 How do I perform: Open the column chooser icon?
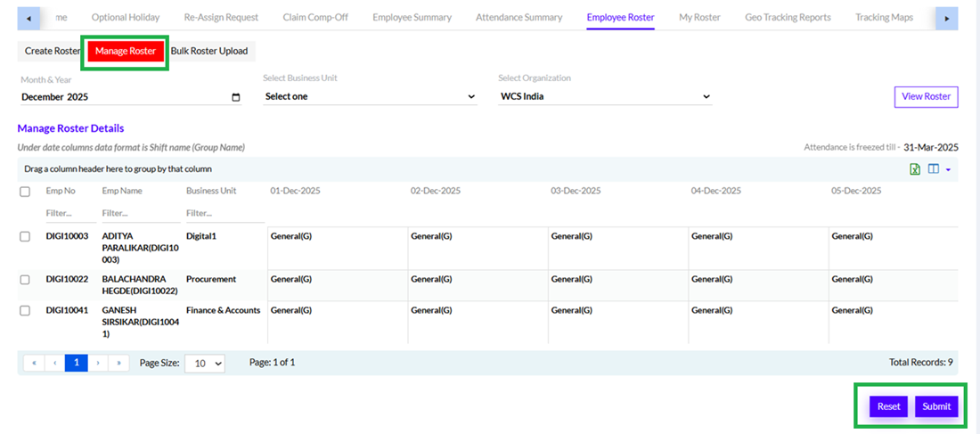pyautogui.click(x=934, y=169)
